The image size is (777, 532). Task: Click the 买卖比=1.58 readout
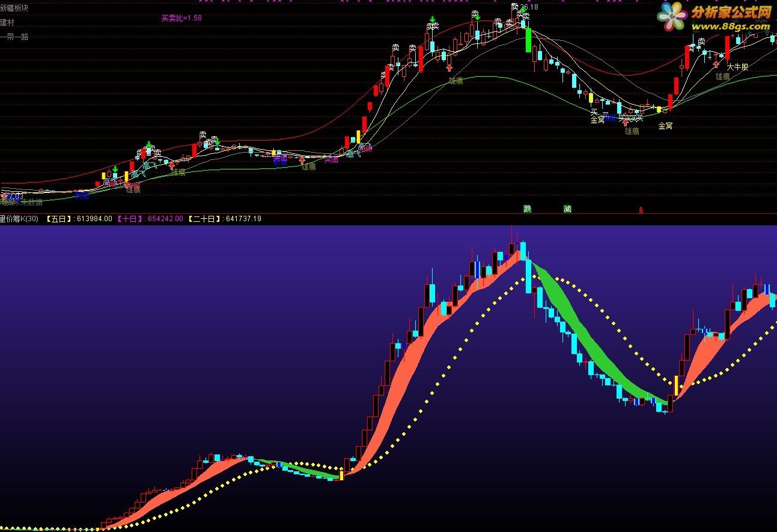tap(181, 18)
